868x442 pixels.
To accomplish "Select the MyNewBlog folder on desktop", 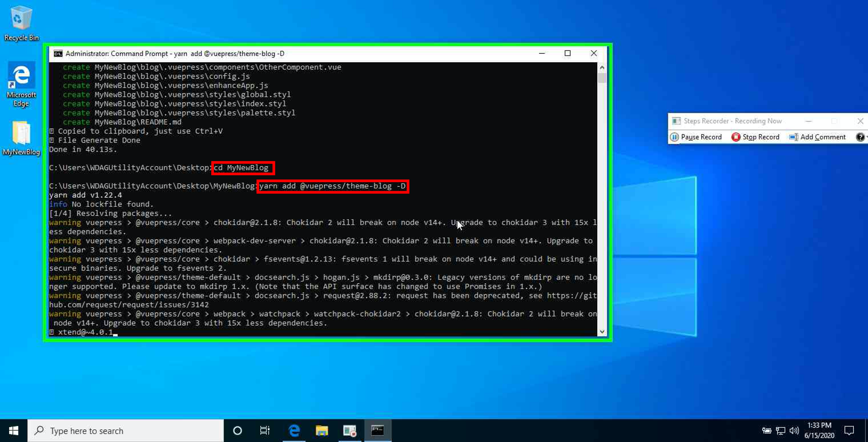I will point(21,138).
